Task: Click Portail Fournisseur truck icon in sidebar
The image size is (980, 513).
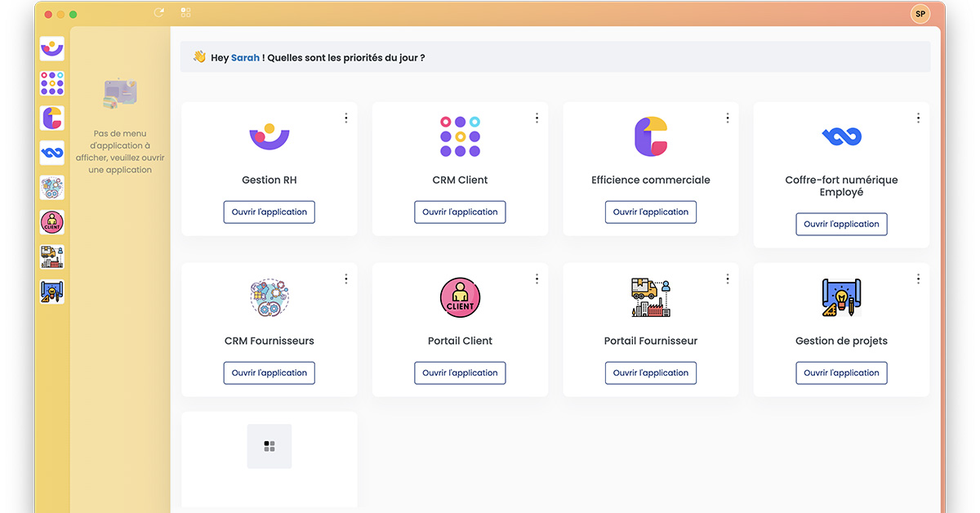Action: point(52,257)
